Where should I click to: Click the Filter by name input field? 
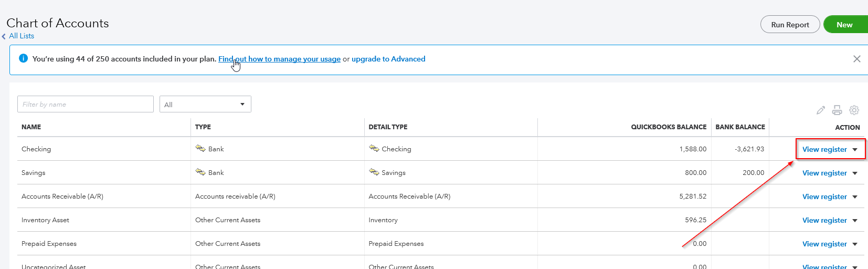[x=86, y=104]
